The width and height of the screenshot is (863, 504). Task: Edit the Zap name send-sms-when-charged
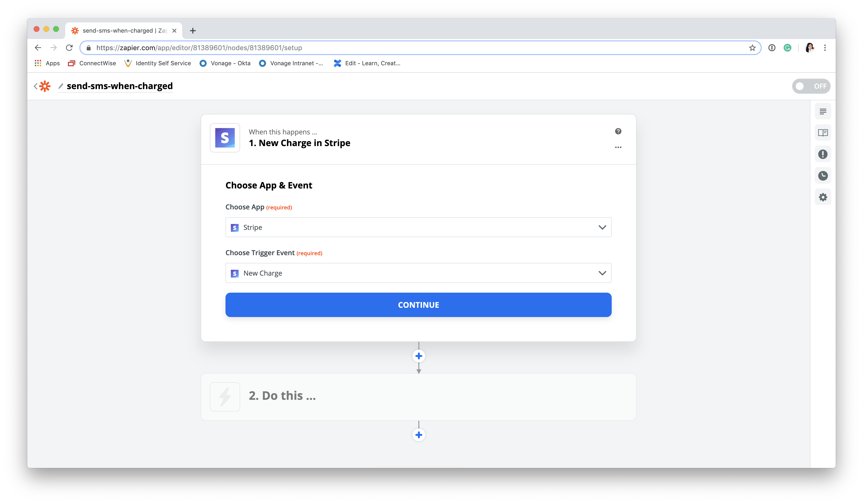click(x=120, y=86)
